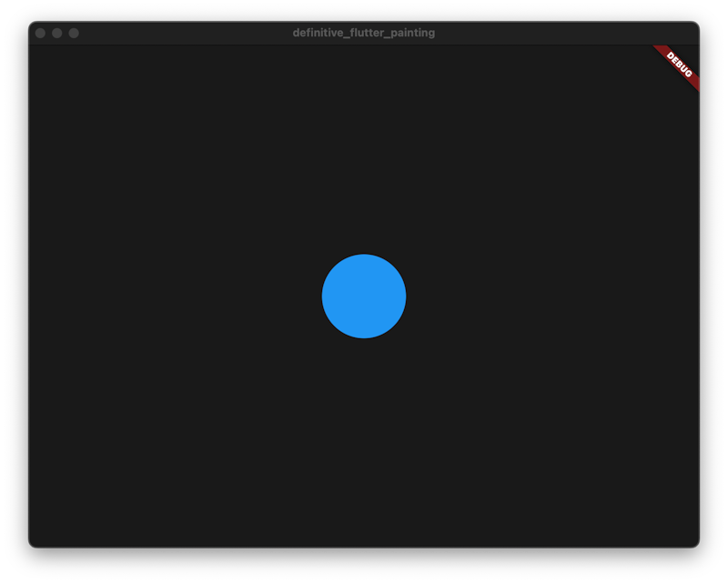The image size is (728, 583).
Task: Click the yellow minimize traffic light button
Action: (57, 33)
